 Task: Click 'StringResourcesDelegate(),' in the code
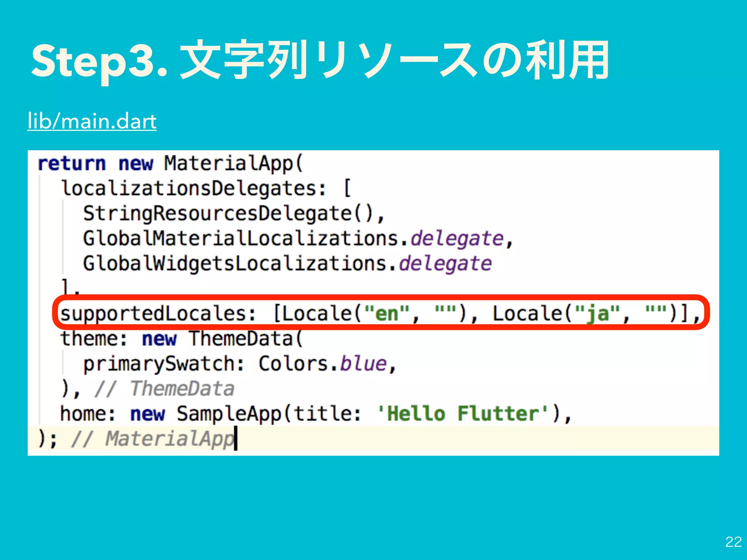pos(233,214)
